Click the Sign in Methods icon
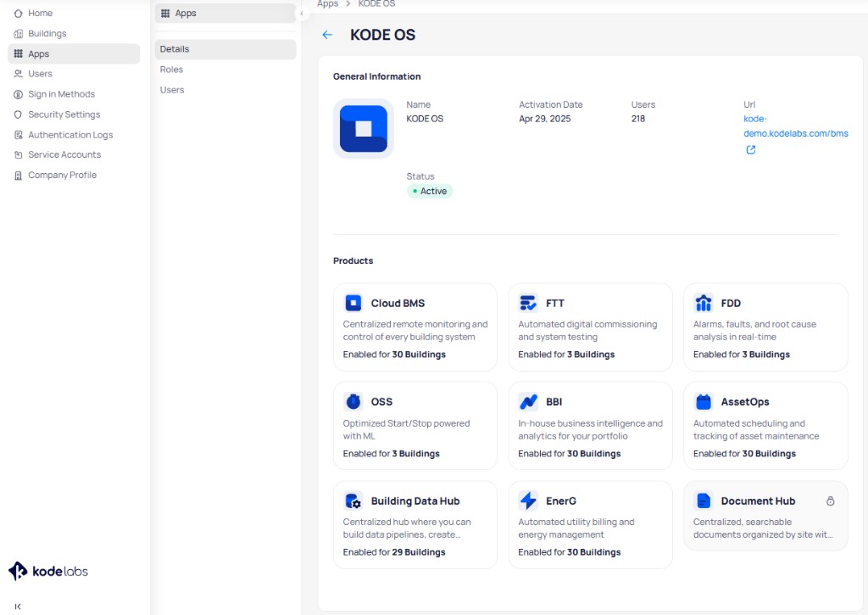The image size is (868, 615). [19, 94]
